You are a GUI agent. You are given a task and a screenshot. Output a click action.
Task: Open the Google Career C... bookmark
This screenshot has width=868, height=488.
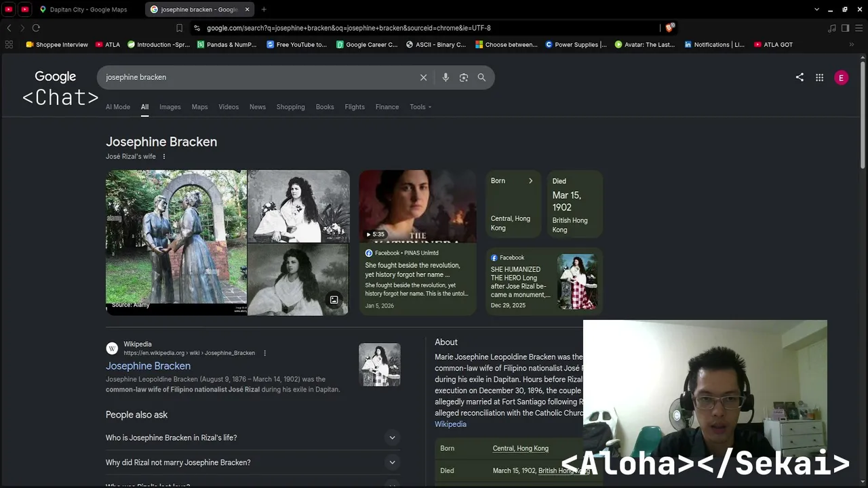pyautogui.click(x=367, y=45)
